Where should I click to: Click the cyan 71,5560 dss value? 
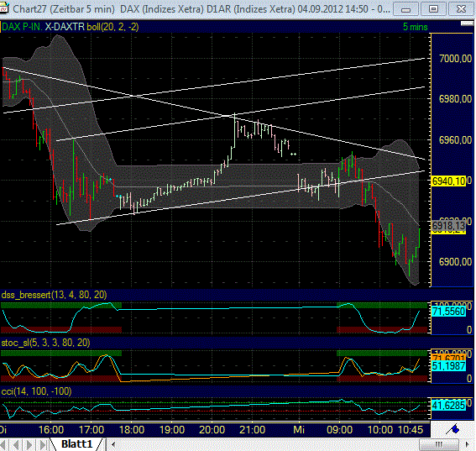[448, 312]
